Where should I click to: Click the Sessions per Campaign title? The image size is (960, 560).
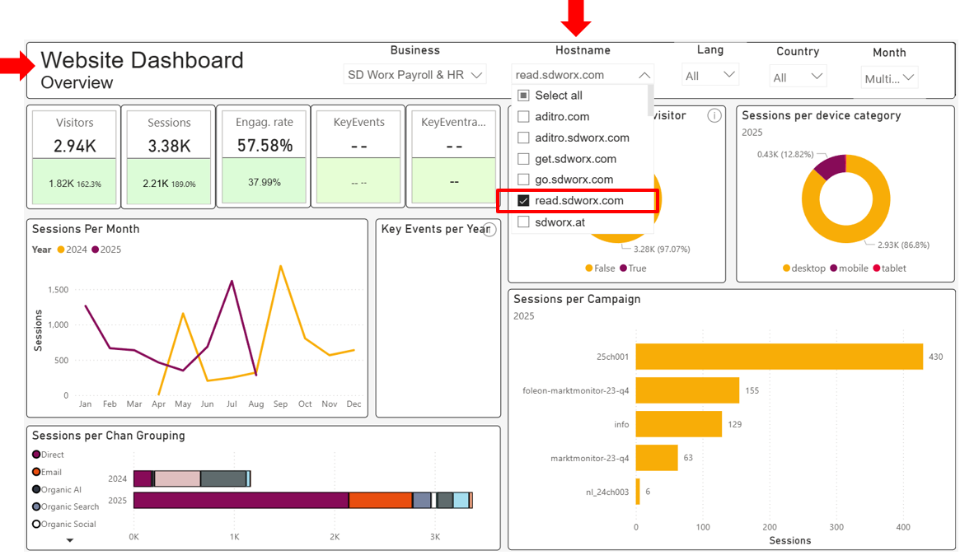[x=577, y=299]
